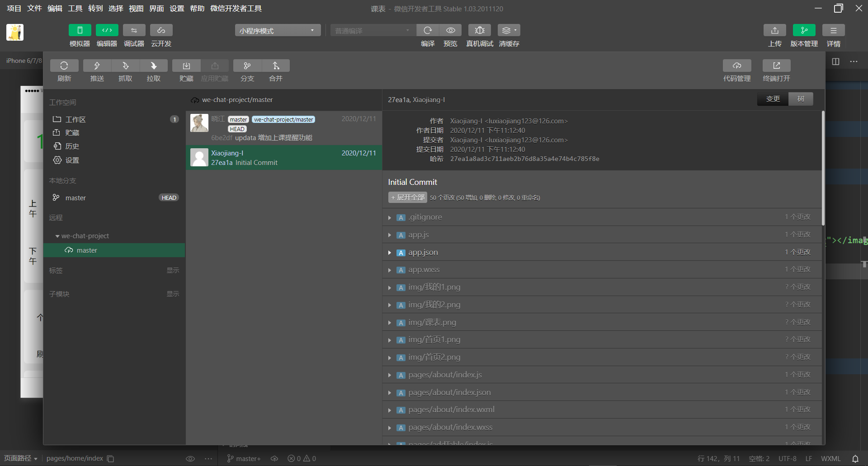
Task: Toggle the 编辑器 editor panel button
Action: tap(107, 30)
